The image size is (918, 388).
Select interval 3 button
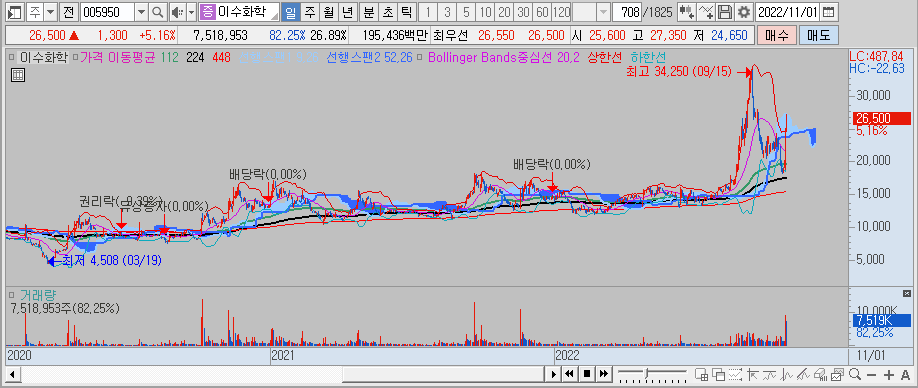click(x=447, y=12)
